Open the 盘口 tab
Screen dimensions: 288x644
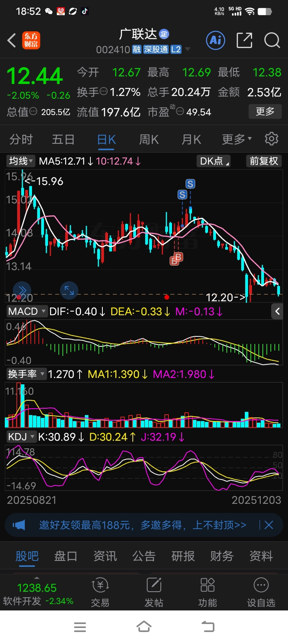(x=66, y=556)
